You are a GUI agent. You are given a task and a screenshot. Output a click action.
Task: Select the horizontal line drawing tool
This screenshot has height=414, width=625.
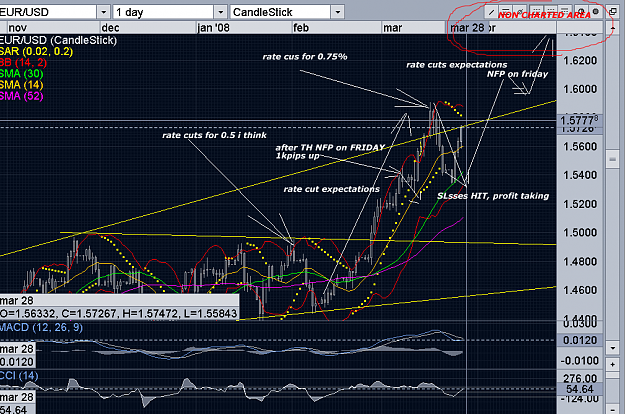[505, 12]
